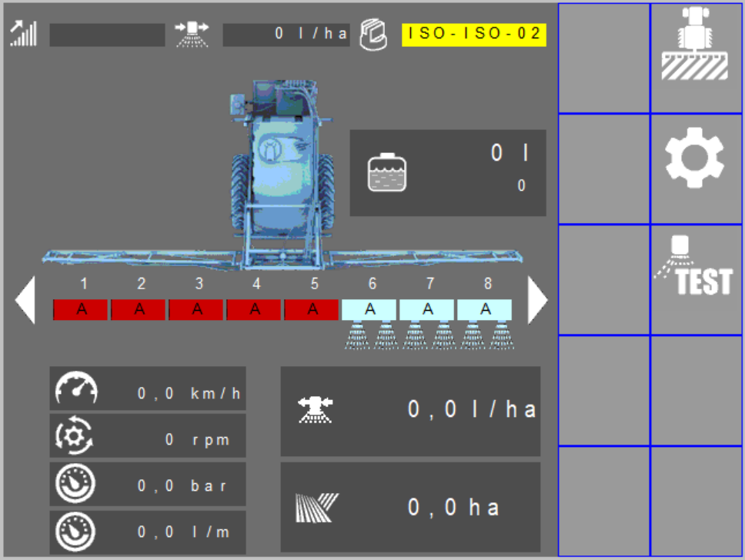The image size is (745, 560).
Task: Disable active boom section 6
Action: [369, 309]
